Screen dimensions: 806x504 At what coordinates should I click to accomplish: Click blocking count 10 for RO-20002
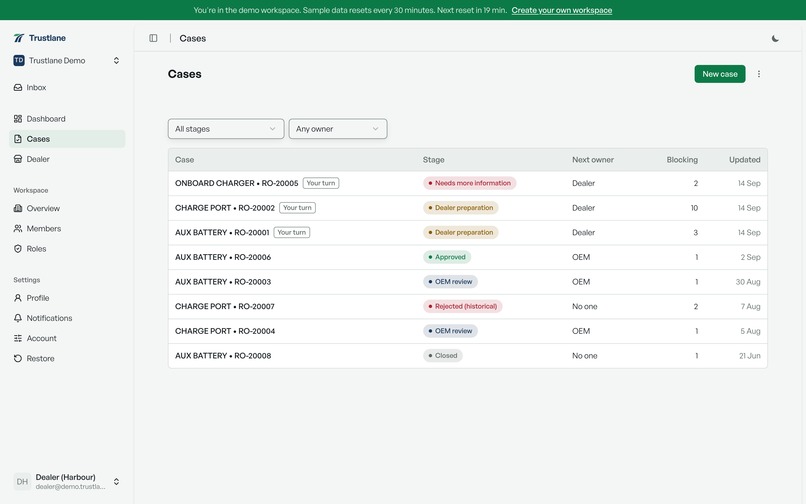tap(694, 208)
